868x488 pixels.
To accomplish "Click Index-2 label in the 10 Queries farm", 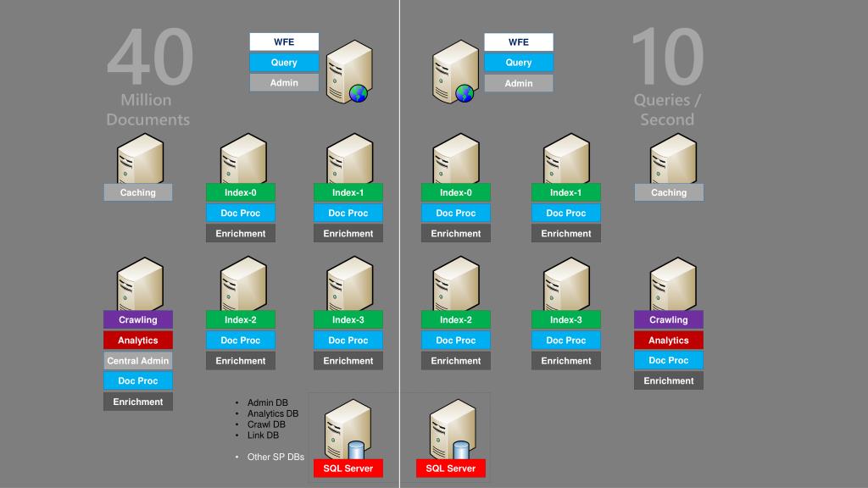I will point(455,319).
